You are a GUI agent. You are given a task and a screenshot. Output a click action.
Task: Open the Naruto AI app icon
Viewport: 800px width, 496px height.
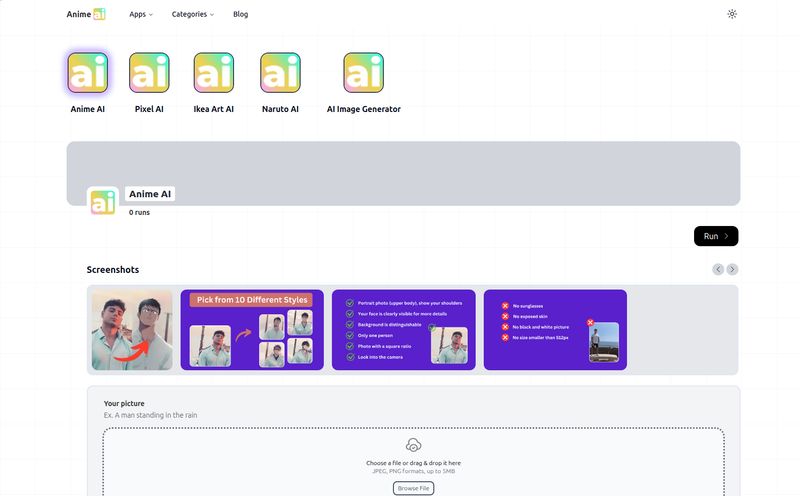(280, 73)
